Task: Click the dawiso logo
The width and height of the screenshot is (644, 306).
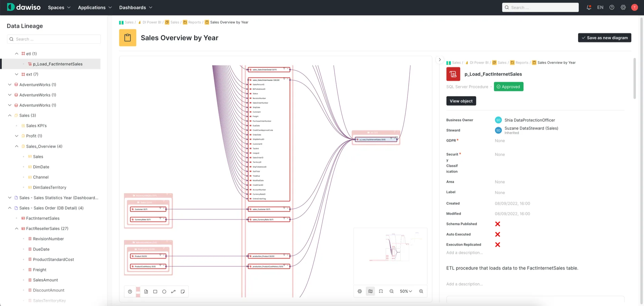Action: coord(24,7)
